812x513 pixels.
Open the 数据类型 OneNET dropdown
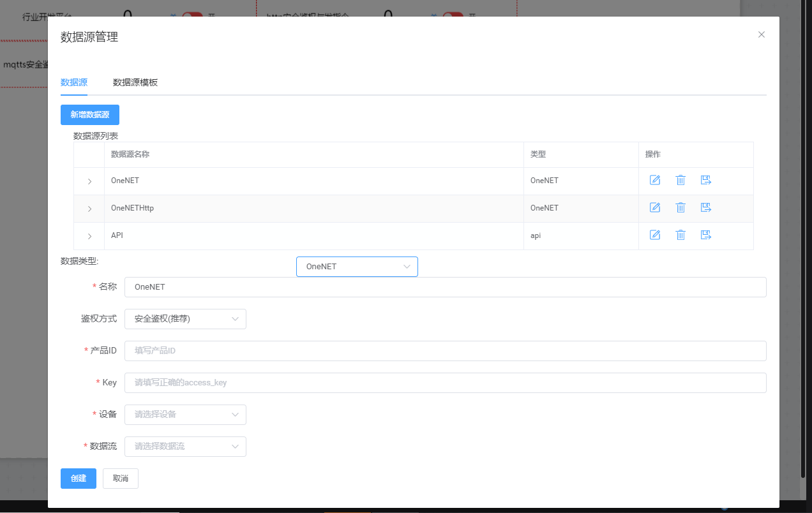[x=357, y=267]
